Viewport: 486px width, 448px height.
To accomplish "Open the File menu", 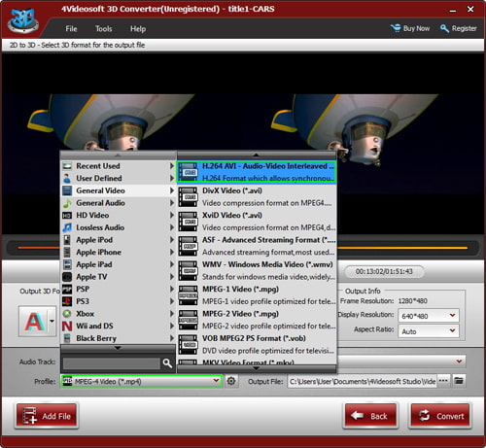I will (x=71, y=29).
